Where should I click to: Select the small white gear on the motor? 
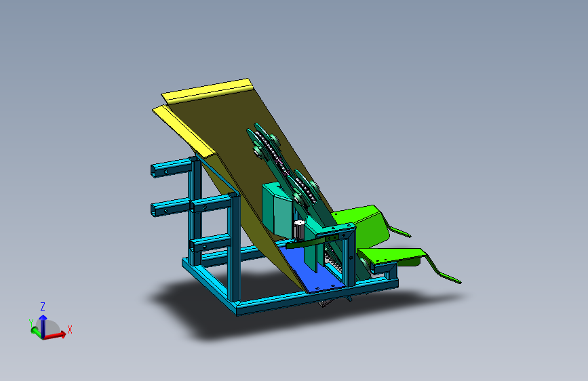pyautogui.click(x=299, y=224)
